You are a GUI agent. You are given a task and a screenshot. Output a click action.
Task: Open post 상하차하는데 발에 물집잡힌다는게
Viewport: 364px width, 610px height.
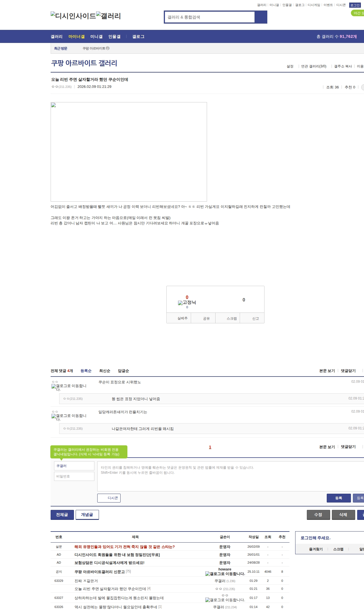point(119,598)
